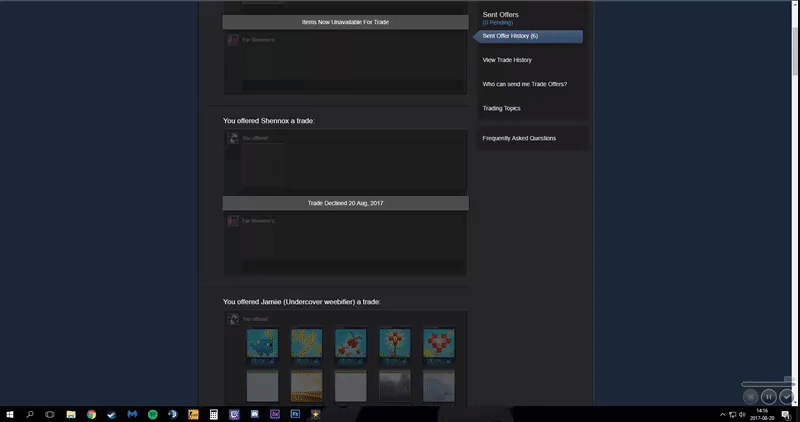Viewport: 800px width, 422px height.
Task: Click the Trade Declined 20 Aug, 2017 banner
Action: 345,203
